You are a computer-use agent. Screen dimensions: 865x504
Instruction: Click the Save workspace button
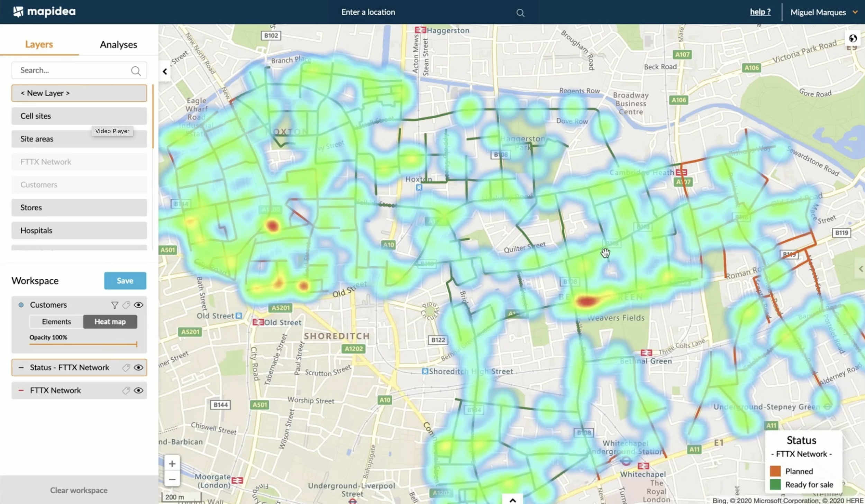coord(125,281)
